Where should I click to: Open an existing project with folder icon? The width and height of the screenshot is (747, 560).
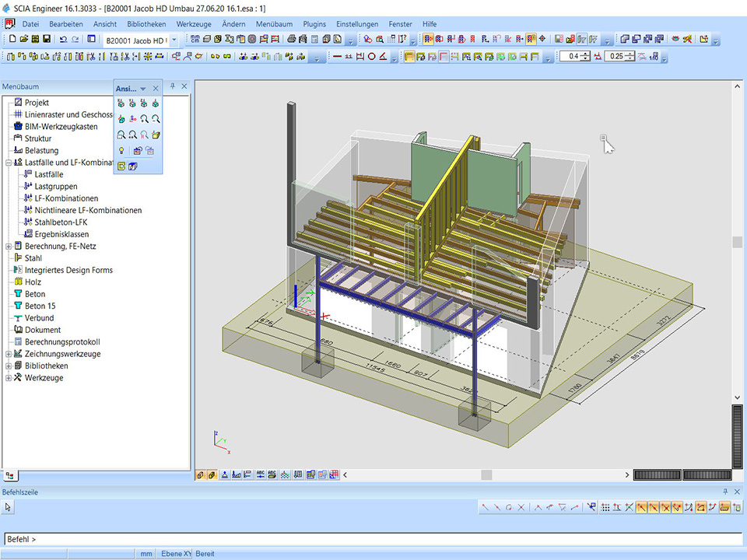click(x=25, y=40)
